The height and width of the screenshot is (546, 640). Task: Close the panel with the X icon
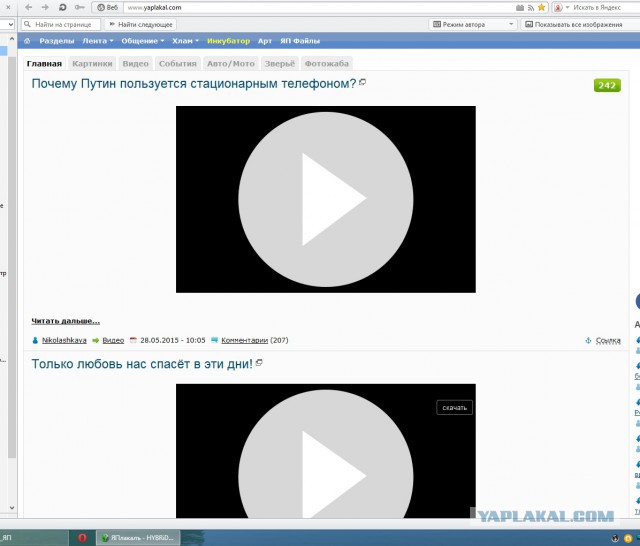point(8,7)
